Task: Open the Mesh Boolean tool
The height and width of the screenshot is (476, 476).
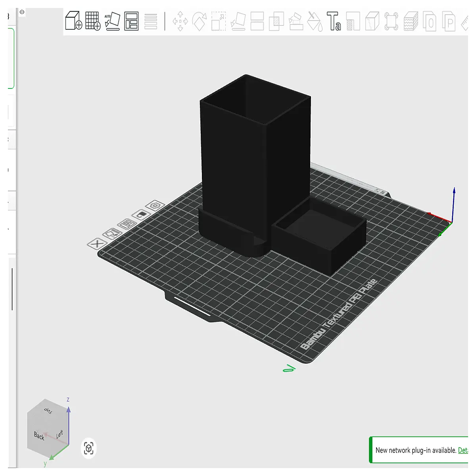Action: [276, 21]
